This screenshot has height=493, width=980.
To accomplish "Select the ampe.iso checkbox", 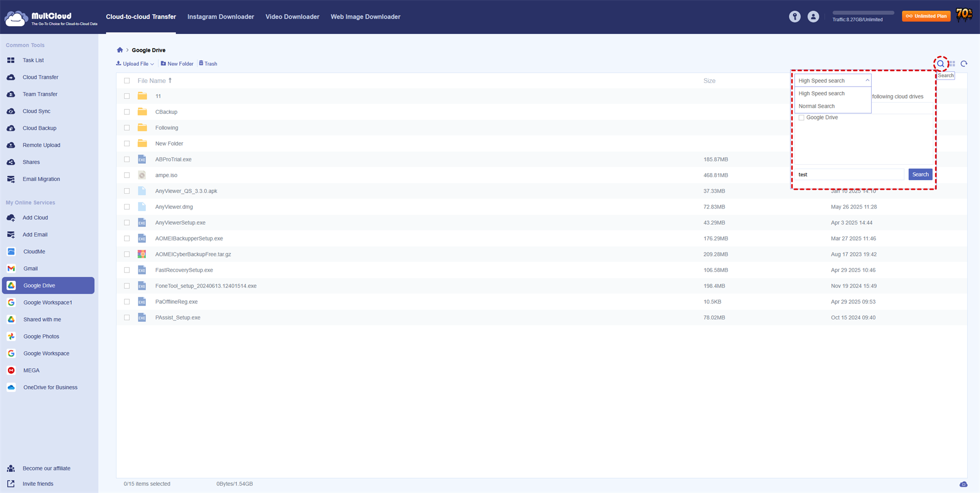I will coord(127,175).
